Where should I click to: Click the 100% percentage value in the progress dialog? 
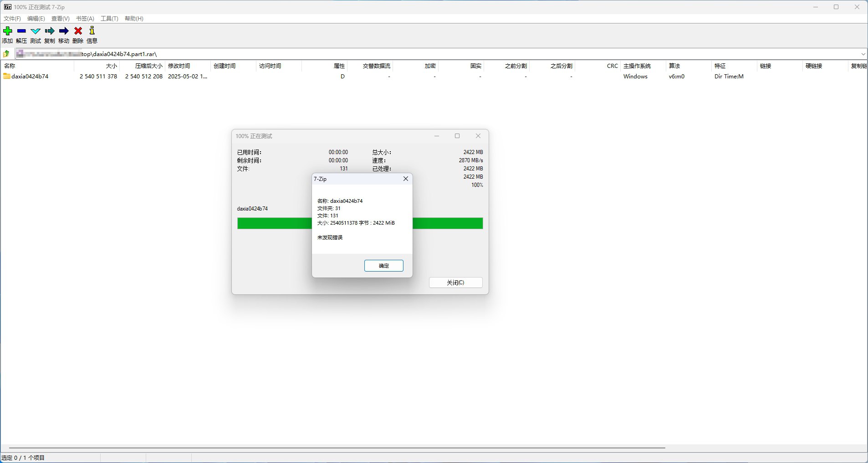[x=477, y=185]
